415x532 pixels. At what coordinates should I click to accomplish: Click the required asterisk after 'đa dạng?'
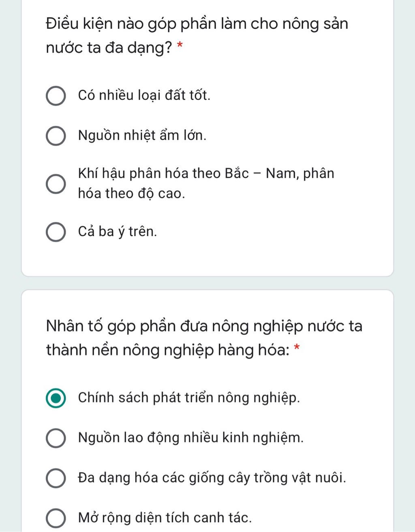click(x=180, y=46)
